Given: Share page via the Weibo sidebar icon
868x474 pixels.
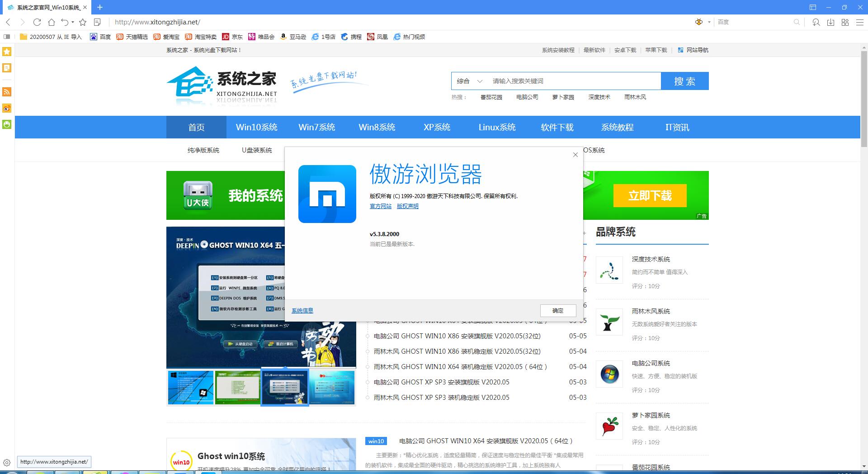Looking at the screenshot, I should point(6,109).
